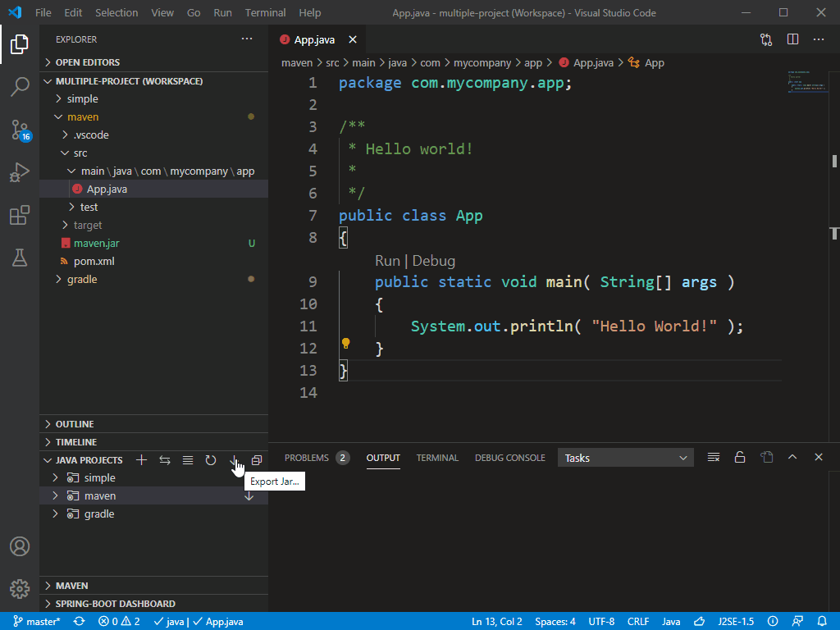Open the Search view in activity bar
Screen dimensions: 840x630
(x=20, y=87)
